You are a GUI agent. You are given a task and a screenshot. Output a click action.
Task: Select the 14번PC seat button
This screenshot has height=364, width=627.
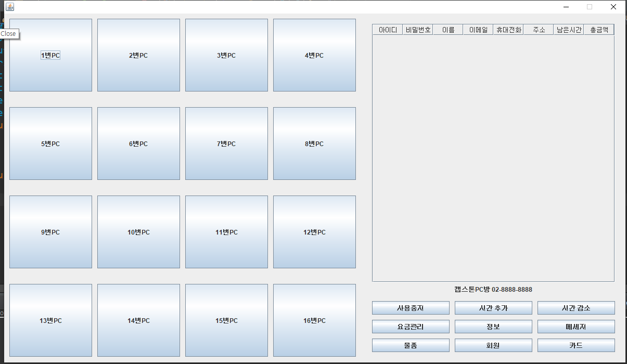(138, 320)
